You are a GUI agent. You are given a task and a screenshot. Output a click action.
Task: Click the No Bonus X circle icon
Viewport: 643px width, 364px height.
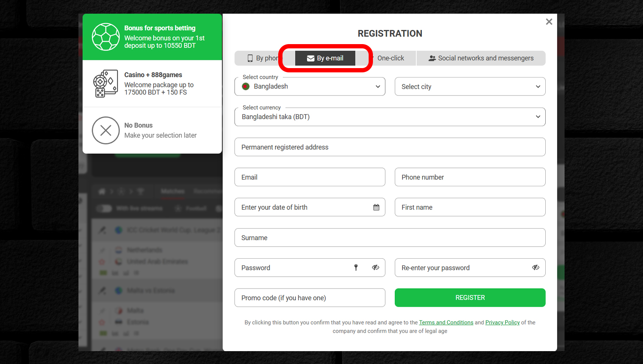coord(105,130)
